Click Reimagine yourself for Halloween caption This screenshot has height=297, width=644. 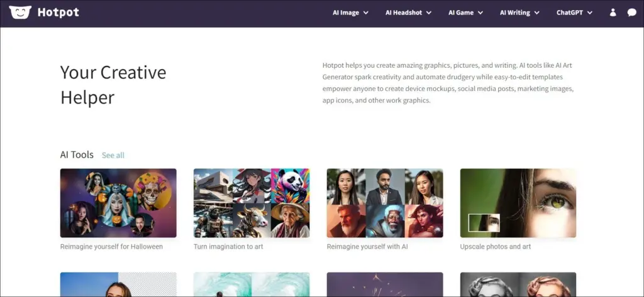[111, 247]
